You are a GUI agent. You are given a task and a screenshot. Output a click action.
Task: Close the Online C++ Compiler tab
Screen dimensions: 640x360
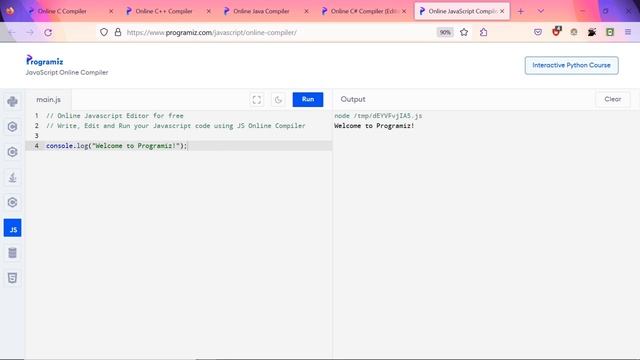coord(209,11)
